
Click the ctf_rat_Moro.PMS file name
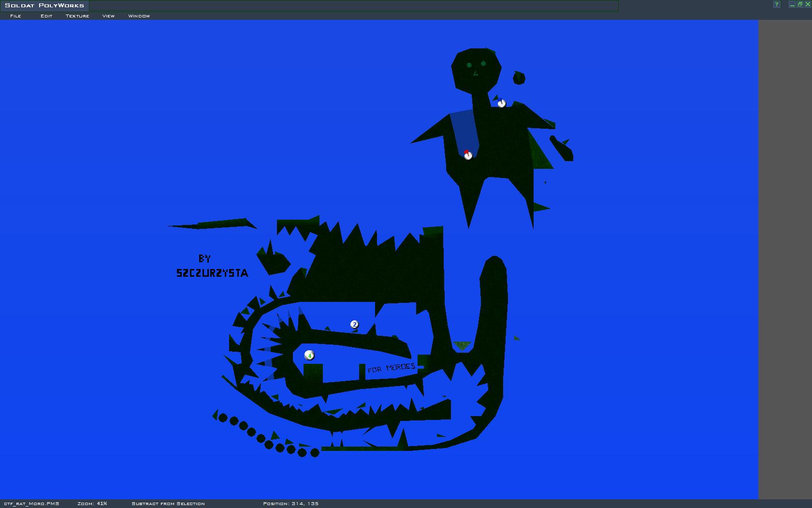point(31,504)
